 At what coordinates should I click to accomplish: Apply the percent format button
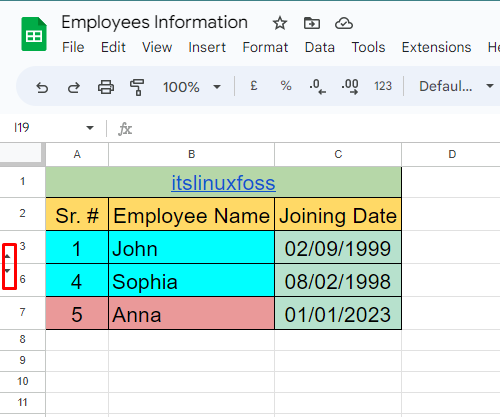click(286, 86)
